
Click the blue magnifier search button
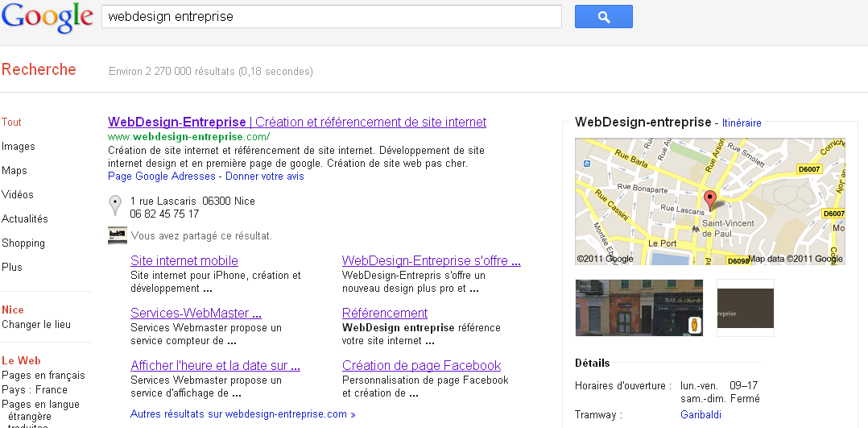tap(603, 17)
